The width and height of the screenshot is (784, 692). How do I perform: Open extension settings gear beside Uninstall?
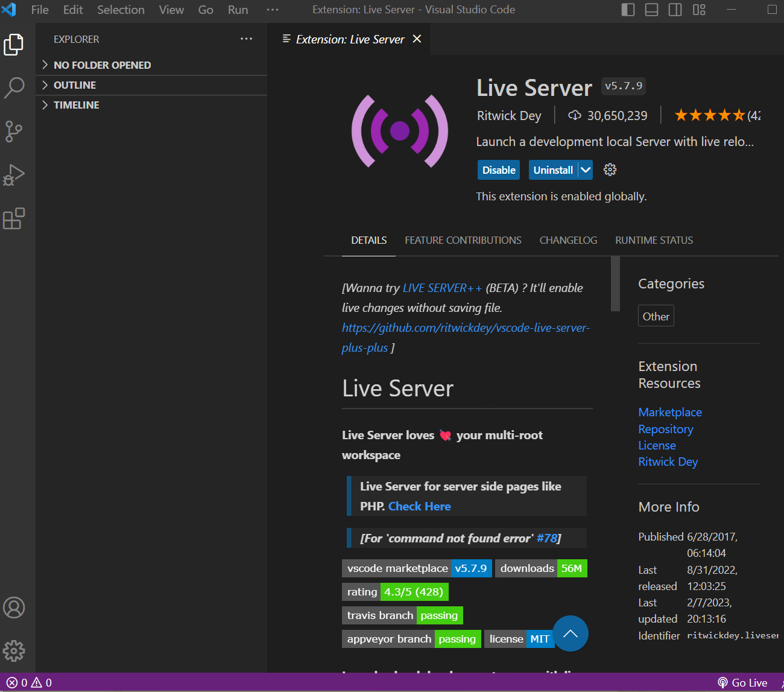coord(610,170)
